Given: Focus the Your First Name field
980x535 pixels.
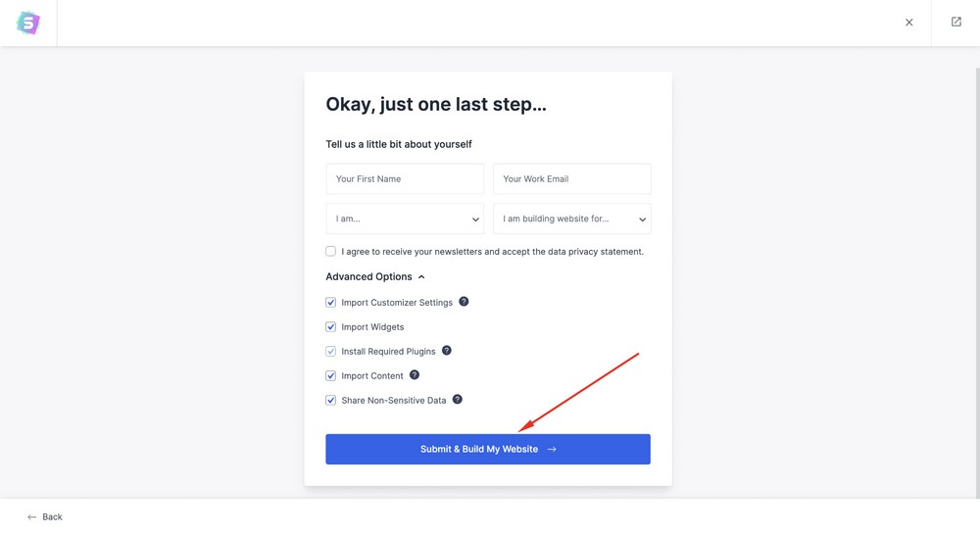Looking at the screenshot, I should pos(405,179).
